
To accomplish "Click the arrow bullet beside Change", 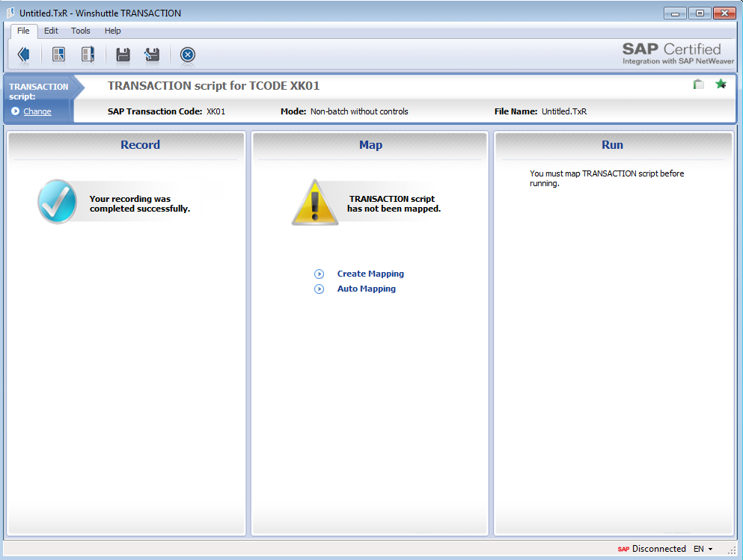I will pyautogui.click(x=15, y=111).
